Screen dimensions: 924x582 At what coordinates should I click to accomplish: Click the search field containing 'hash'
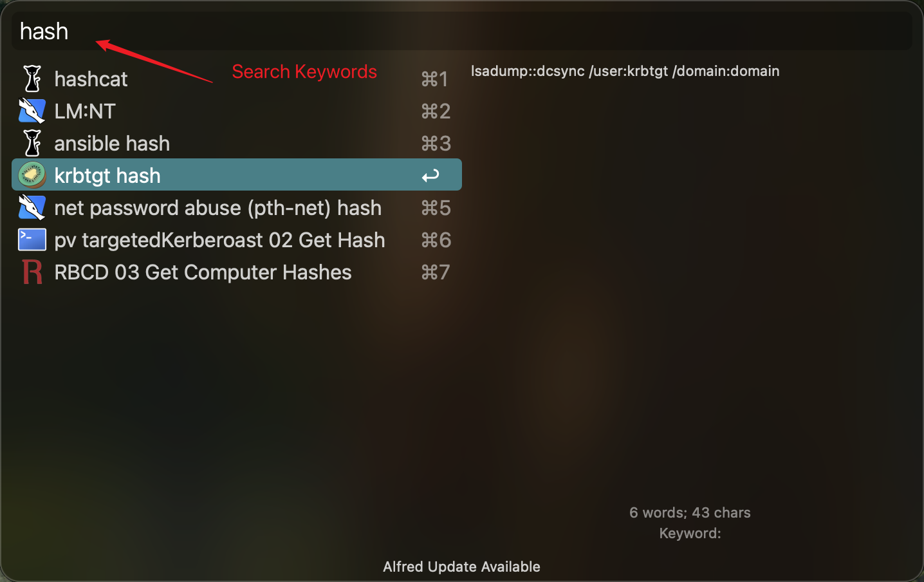(x=462, y=31)
